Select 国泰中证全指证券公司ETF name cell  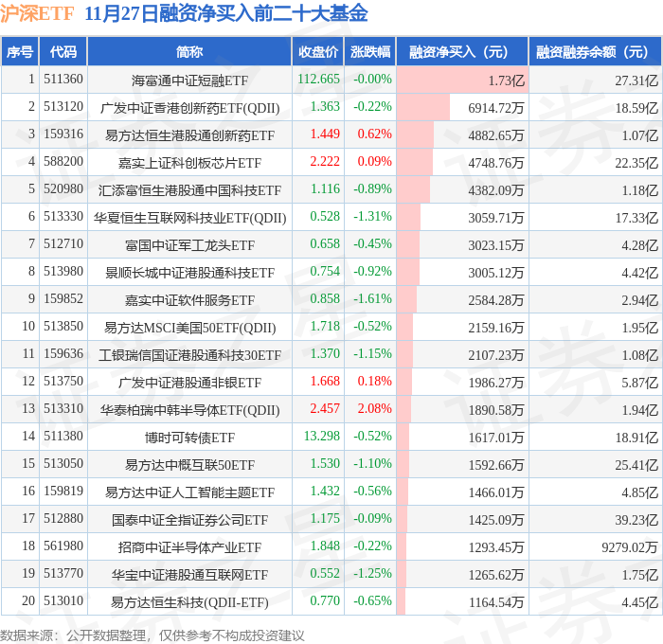(189, 520)
